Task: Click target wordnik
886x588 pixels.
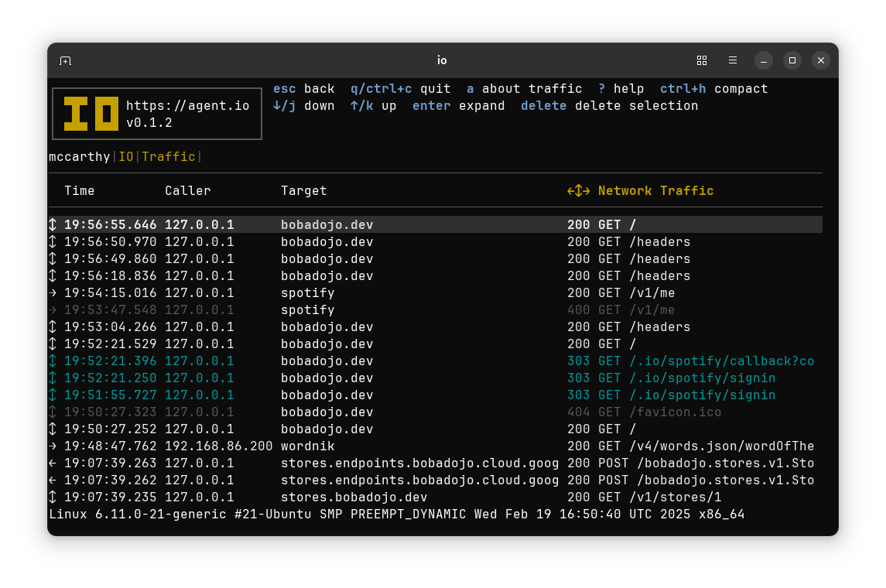Action: click(308, 446)
